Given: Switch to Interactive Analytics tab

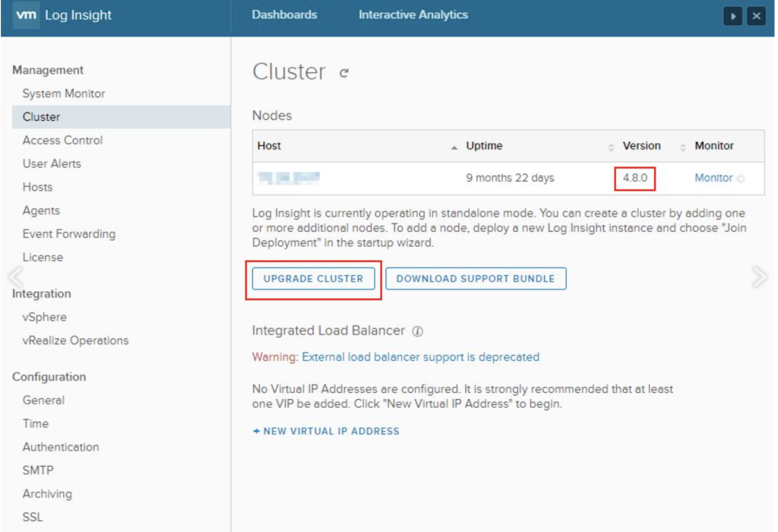Looking at the screenshot, I should click(x=413, y=15).
